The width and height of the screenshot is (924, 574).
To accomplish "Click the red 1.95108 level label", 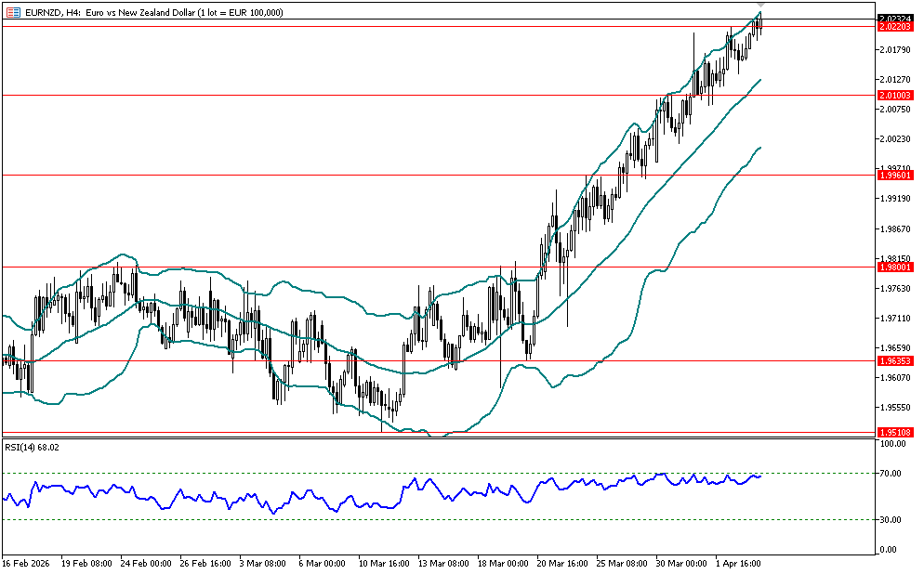I will point(895,432).
